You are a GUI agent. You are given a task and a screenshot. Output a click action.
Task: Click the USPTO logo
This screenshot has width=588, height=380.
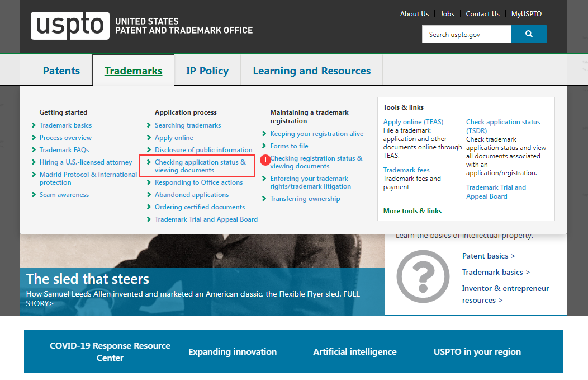[x=70, y=26]
